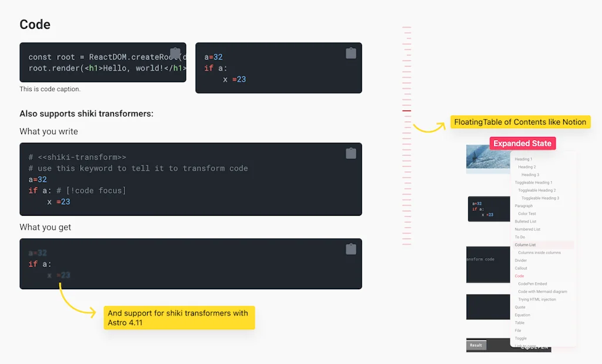Screen dimensions: 602x364
Task: Copy the "a=32" code block
Action: (x=351, y=53)
